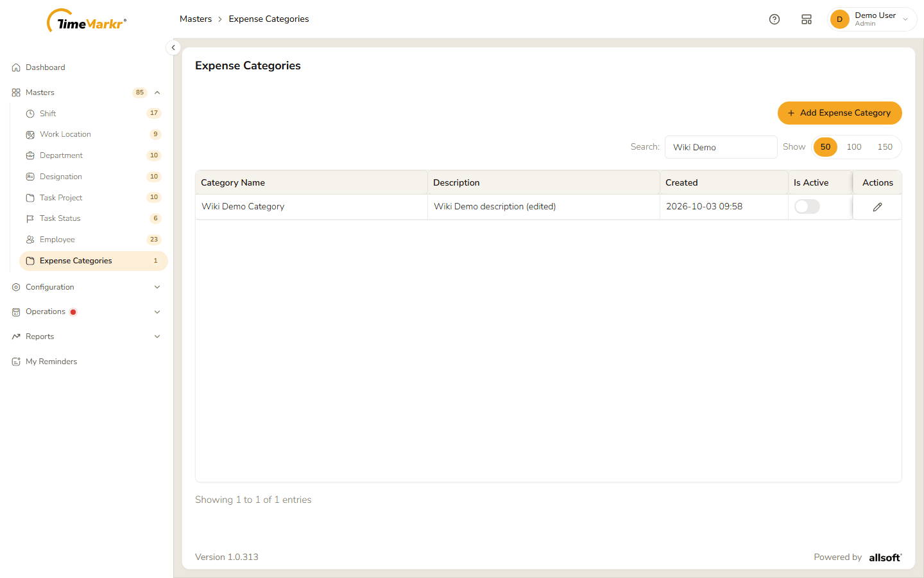Click the Demo User avatar
924x578 pixels.
coord(839,19)
